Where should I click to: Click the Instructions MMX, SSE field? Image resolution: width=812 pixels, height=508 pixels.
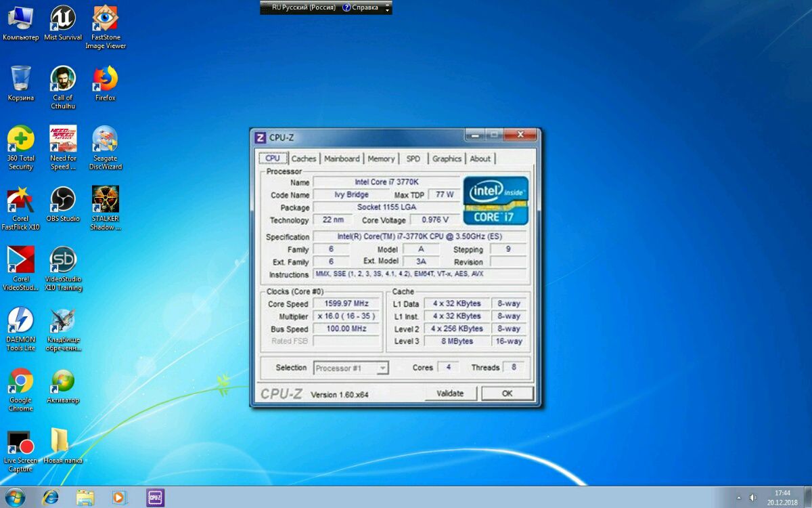pyautogui.click(x=420, y=274)
